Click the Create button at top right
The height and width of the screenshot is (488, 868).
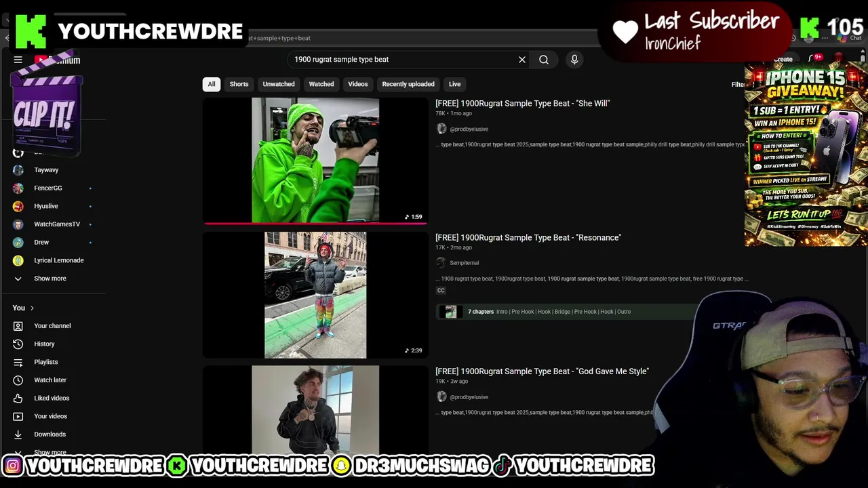(x=783, y=59)
